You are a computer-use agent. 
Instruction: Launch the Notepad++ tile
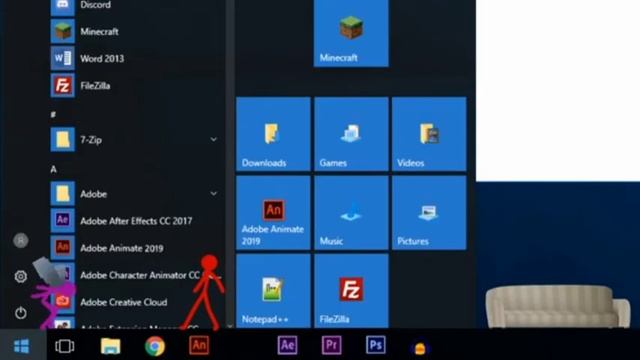click(x=273, y=291)
